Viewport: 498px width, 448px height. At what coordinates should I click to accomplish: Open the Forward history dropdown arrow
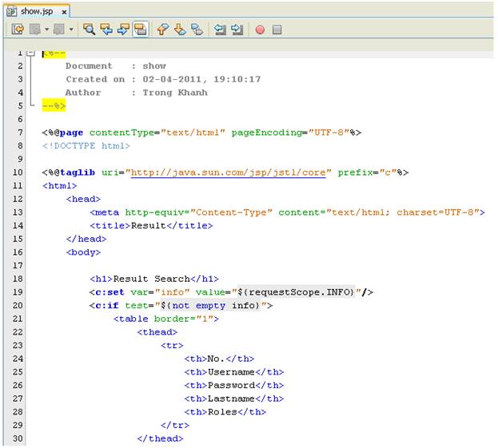[x=71, y=30]
